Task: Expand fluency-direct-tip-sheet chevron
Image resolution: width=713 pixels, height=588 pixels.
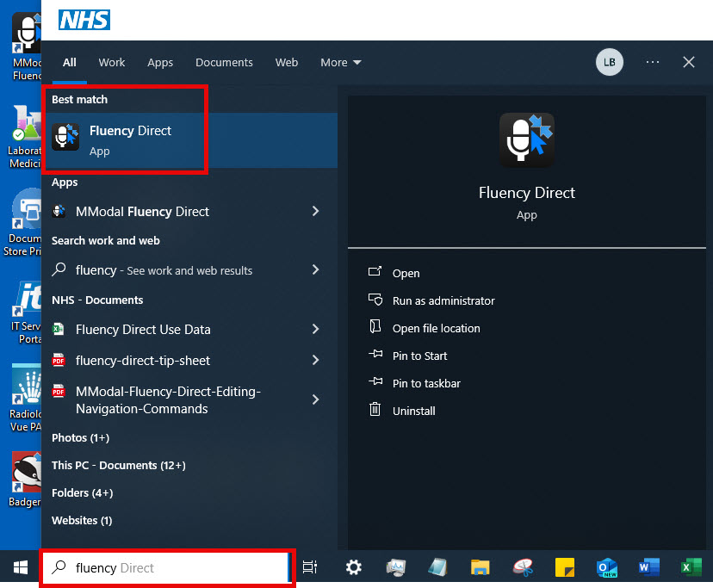Action: [x=315, y=360]
